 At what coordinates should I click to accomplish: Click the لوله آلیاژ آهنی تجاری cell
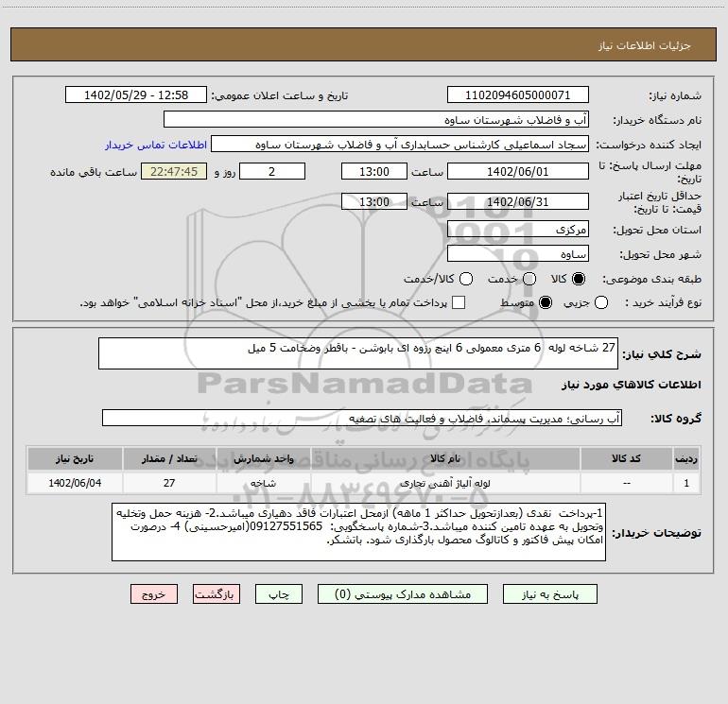point(445,483)
